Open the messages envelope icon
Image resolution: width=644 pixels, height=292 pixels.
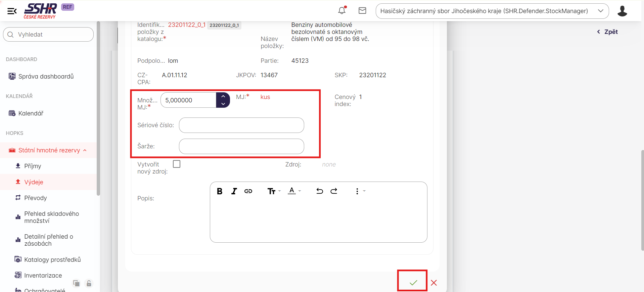[362, 11]
